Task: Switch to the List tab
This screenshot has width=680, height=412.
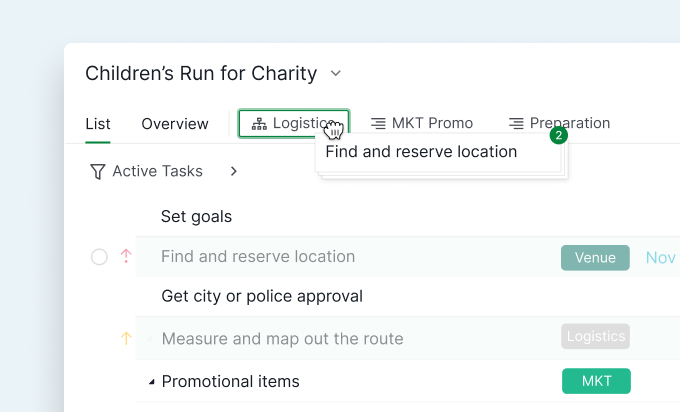Action: coord(98,124)
